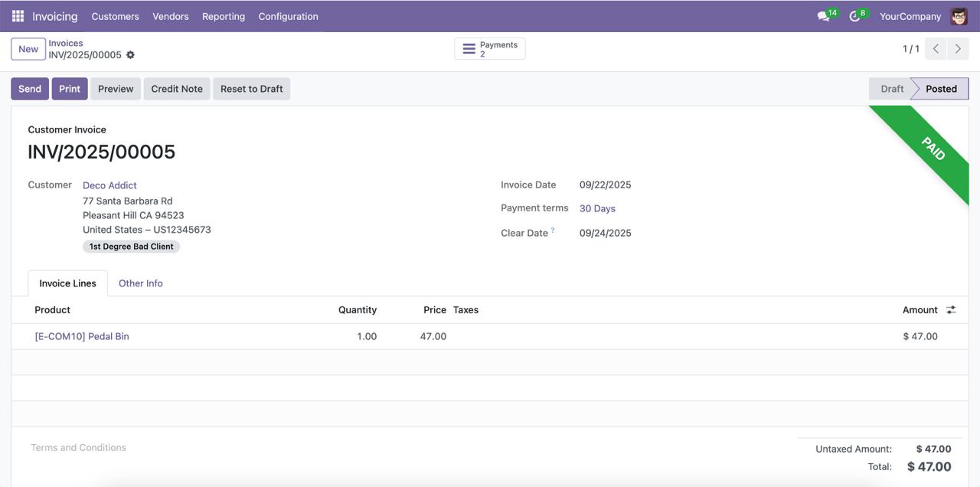Image resolution: width=980 pixels, height=487 pixels.
Task: Click the Product column header
Action: [53, 310]
